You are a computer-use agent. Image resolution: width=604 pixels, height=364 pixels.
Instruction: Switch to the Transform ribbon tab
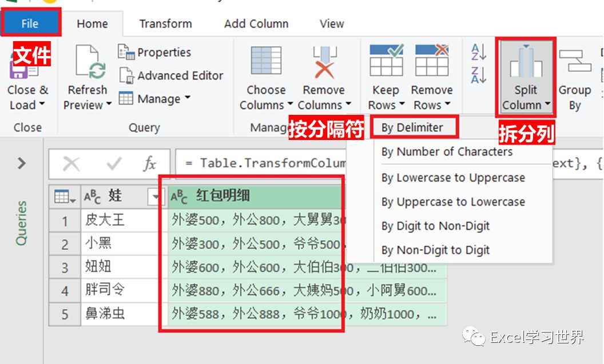(166, 24)
